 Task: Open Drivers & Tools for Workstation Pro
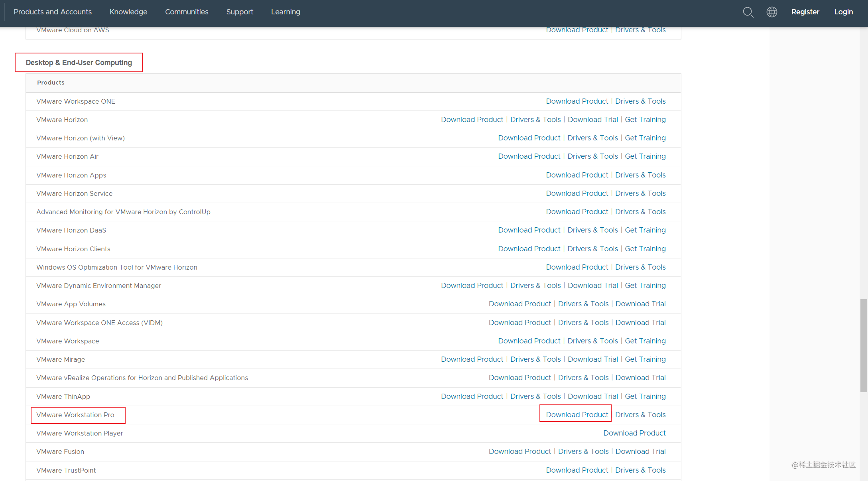[640, 415]
